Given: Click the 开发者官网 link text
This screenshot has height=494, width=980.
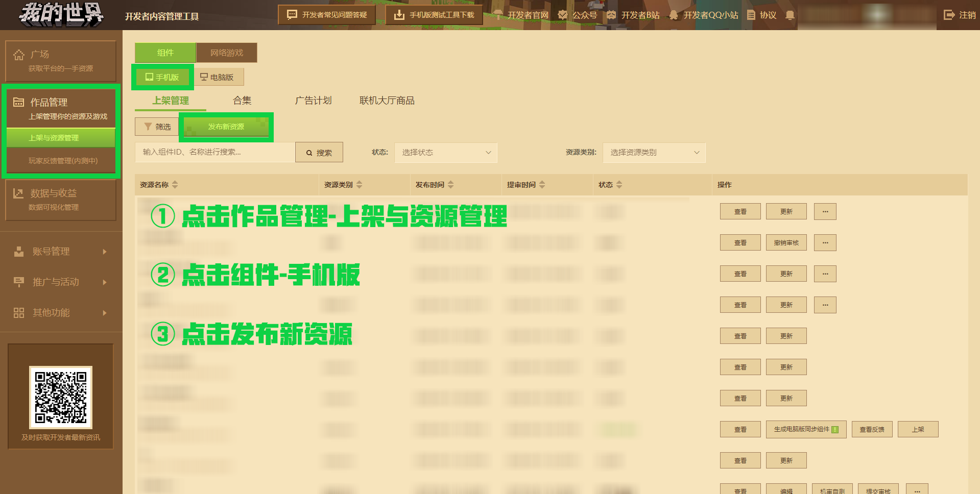Looking at the screenshot, I should [528, 15].
